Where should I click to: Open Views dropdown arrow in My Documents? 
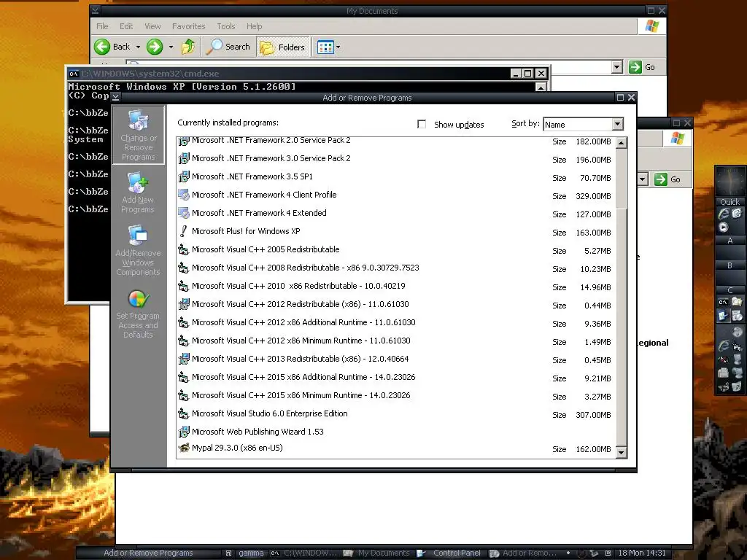click(338, 47)
